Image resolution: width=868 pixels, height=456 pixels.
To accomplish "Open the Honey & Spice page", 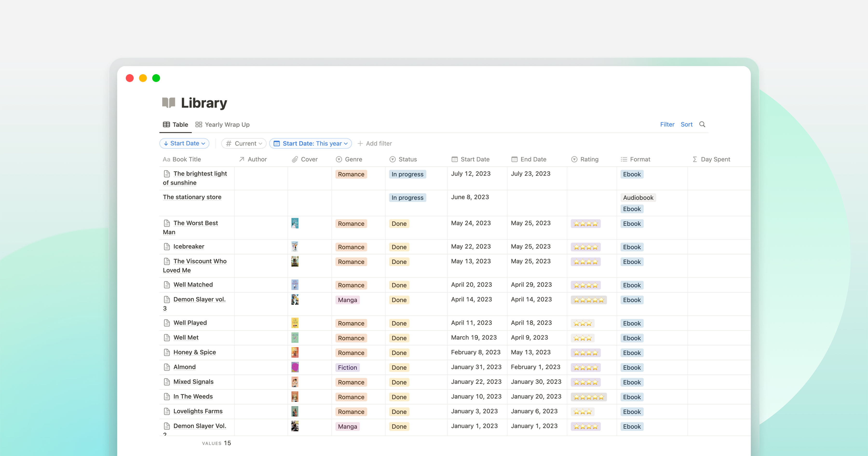I will pos(194,352).
